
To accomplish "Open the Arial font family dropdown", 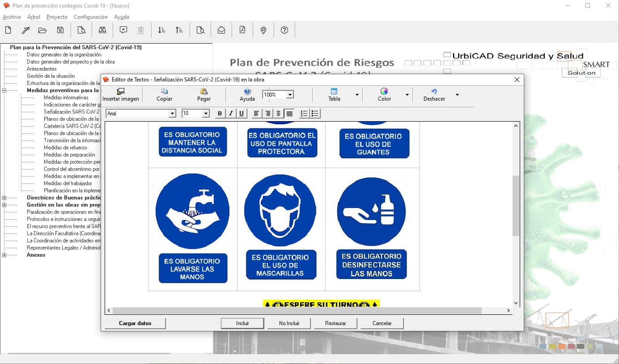I will (x=172, y=114).
